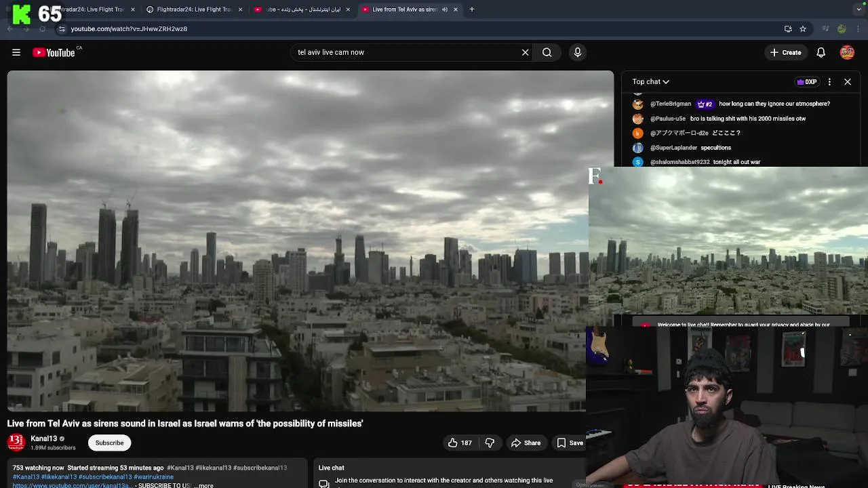Expand the Top chat dropdown
868x488 pixels.
point(651,81)
